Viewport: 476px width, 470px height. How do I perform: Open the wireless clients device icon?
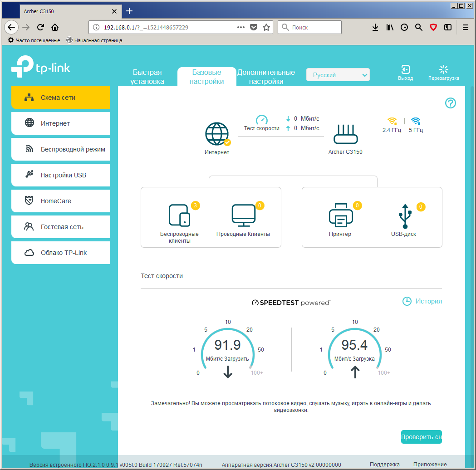click(179, 215)
